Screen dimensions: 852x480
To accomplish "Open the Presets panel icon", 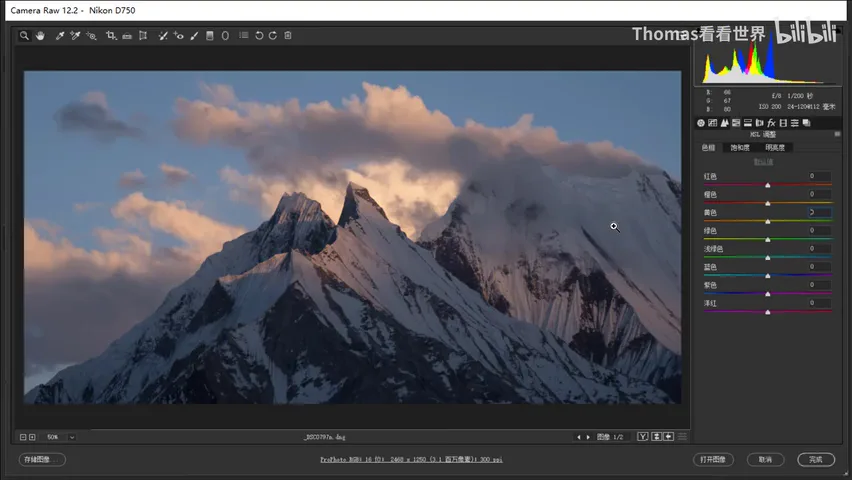I will coord(794,123).
